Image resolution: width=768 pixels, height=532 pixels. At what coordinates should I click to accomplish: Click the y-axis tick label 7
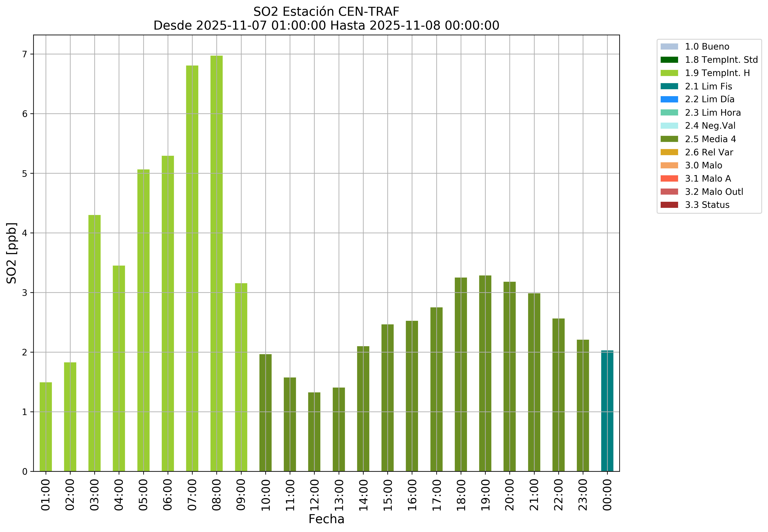(x=25, y=54)
